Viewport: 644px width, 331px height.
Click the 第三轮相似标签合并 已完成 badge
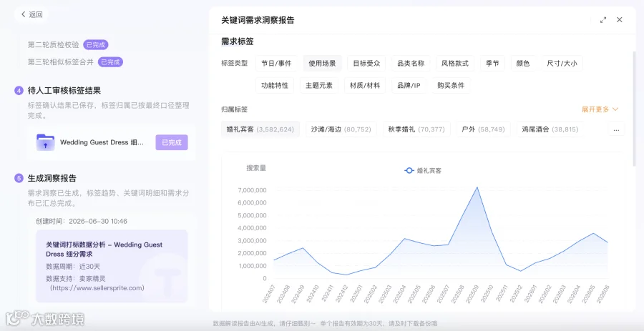(x=110, y=62)
